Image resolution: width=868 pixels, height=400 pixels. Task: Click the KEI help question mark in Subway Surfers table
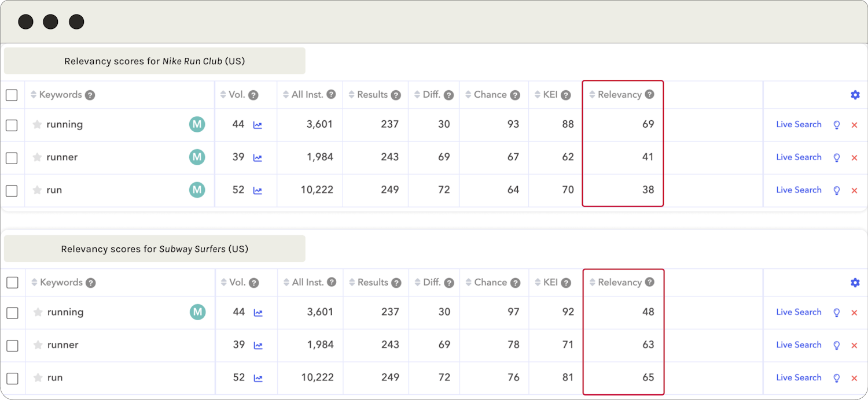pyautogui.click(x=566, y=283)
